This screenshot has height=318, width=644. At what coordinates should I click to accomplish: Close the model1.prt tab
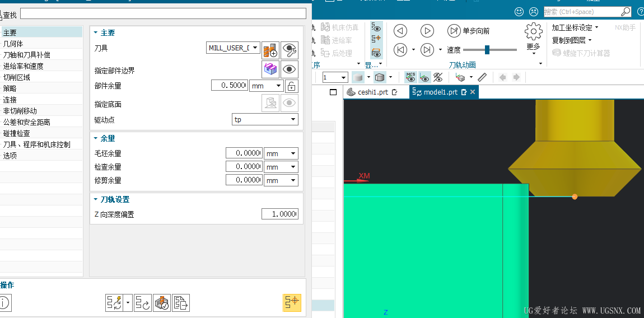473,92
